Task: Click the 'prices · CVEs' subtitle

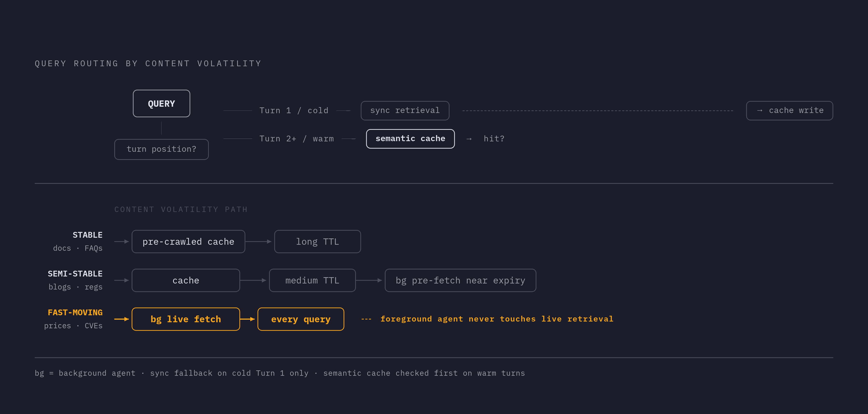Action: click(73, 325)
